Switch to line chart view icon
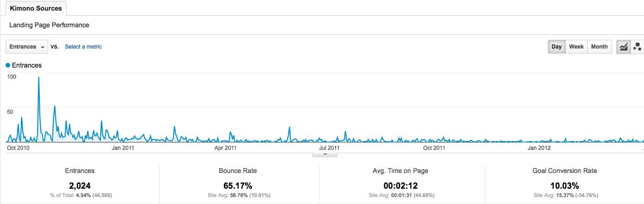 tap(624, 47)
